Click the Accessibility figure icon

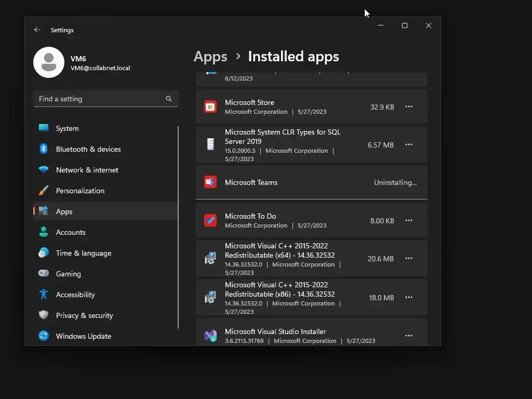[44, 294]
